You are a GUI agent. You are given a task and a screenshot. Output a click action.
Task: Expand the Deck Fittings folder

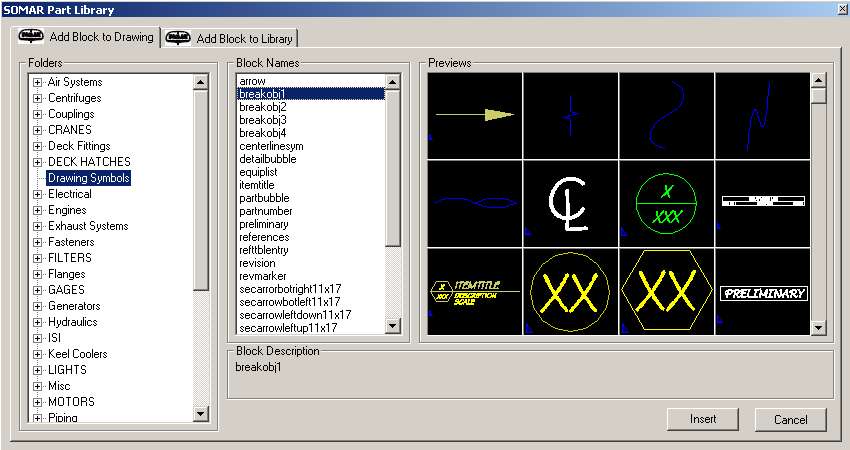point(37,146)
